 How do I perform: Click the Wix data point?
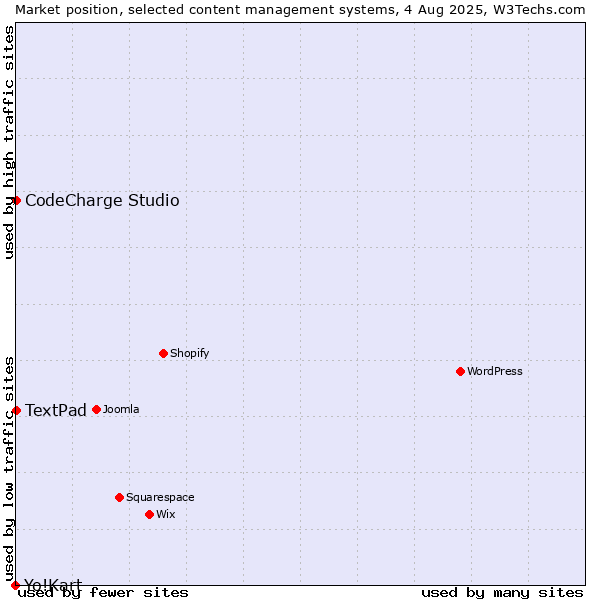point(150,515)
